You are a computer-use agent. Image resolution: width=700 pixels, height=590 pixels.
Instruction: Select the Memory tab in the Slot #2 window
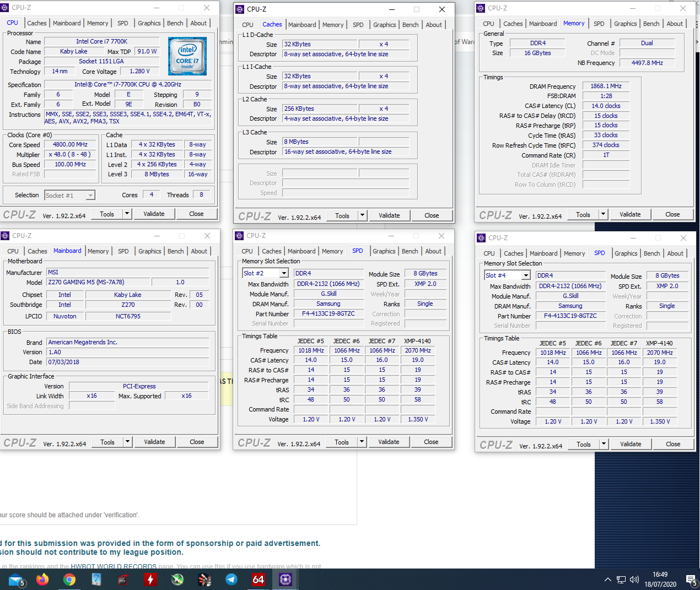point(332,251)
